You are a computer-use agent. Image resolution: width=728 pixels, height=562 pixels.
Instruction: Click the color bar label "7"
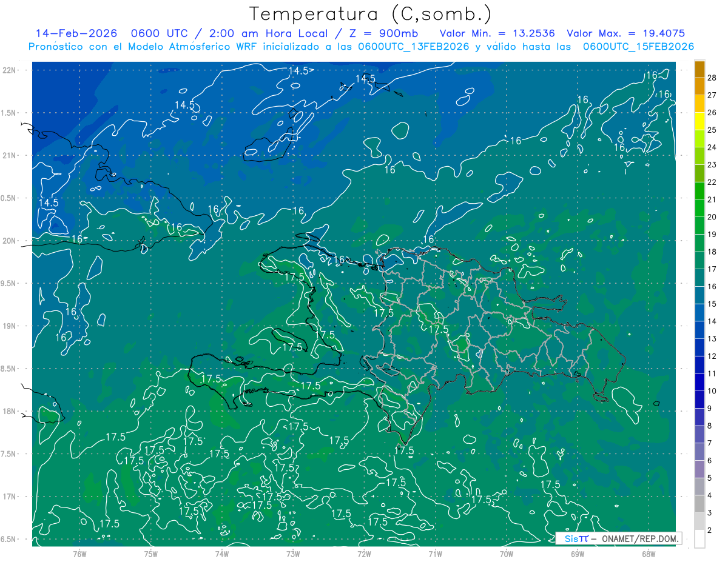[x=710, y=444]
